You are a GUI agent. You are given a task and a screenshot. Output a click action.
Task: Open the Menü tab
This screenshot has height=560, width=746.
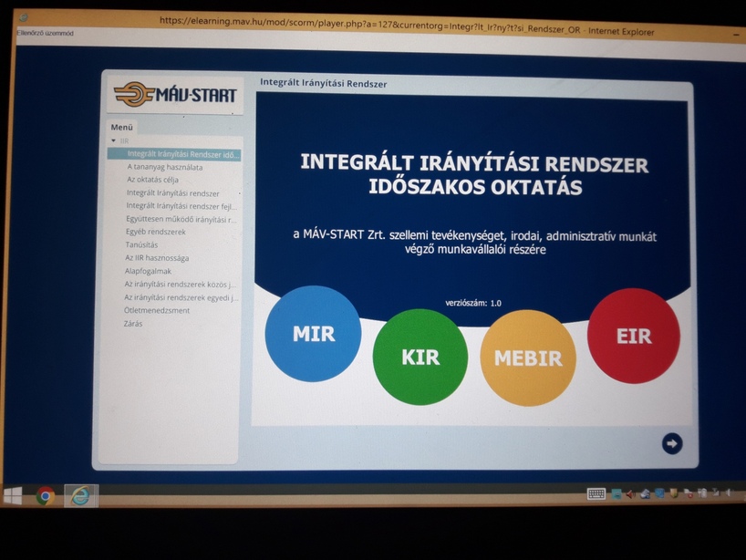click(x=122, y=127)
